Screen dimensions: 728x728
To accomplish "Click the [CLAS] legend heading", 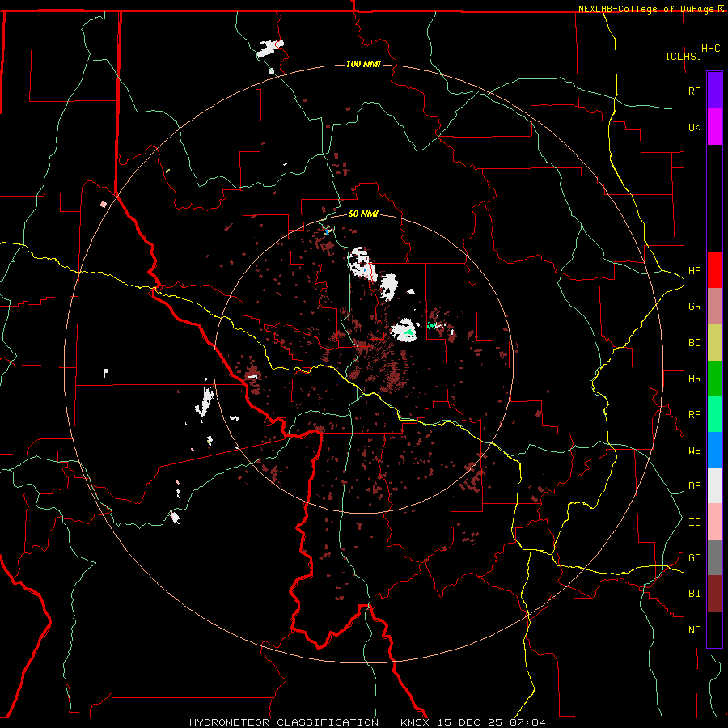I will pyautogui.click(x=684, y=56).
